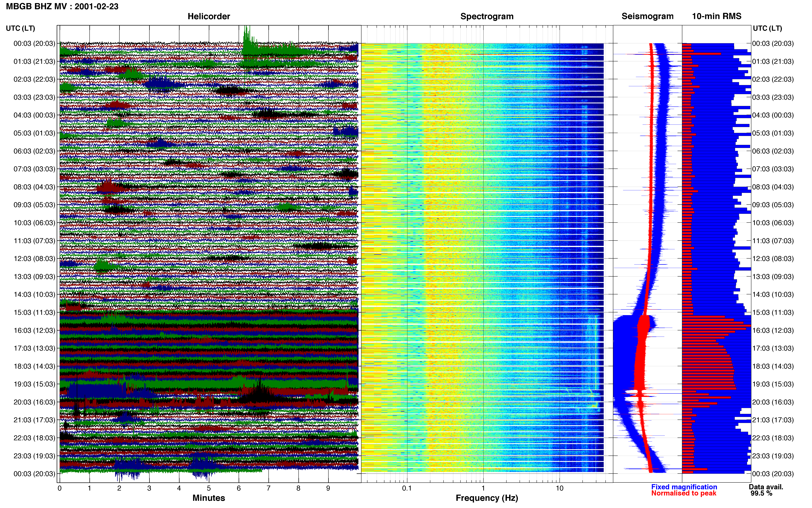Click left time label '08:03 (04:03)'
Screen dimensions: 812x508
[34, 187]
